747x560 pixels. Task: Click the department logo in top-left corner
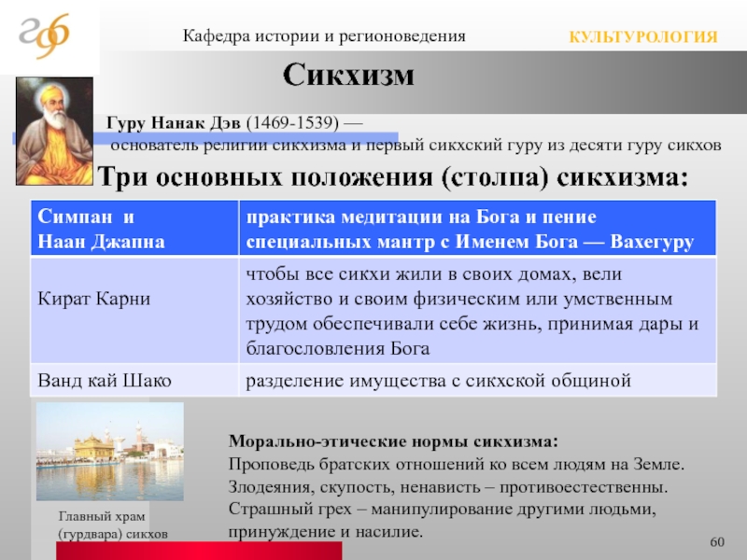[x=45, y=35]
